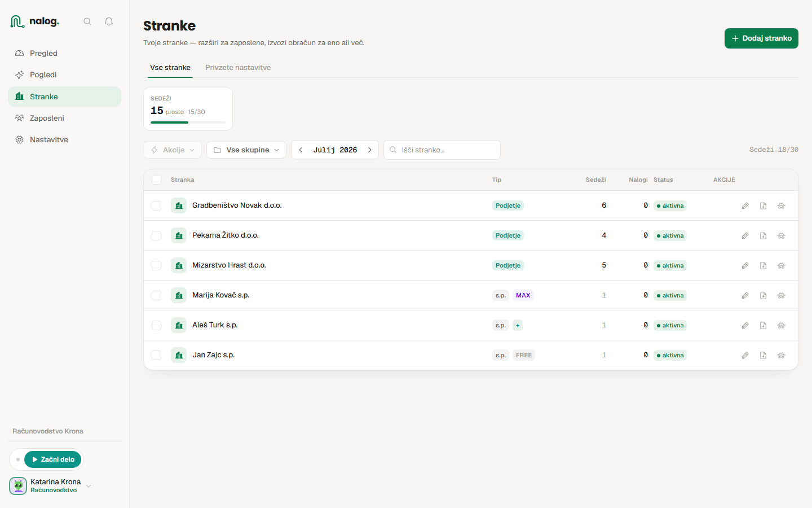Open Nastavitve in sidebar

(64, 139)
